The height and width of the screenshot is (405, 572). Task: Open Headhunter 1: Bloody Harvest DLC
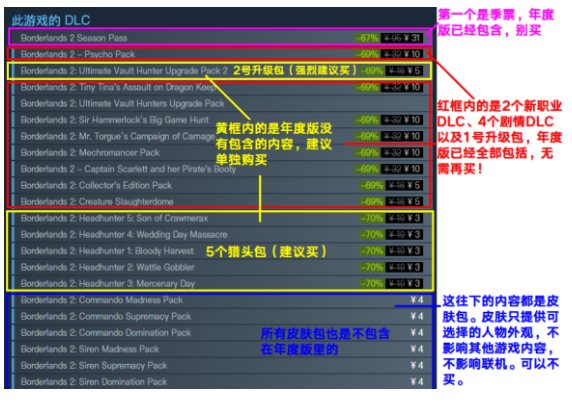221,251
